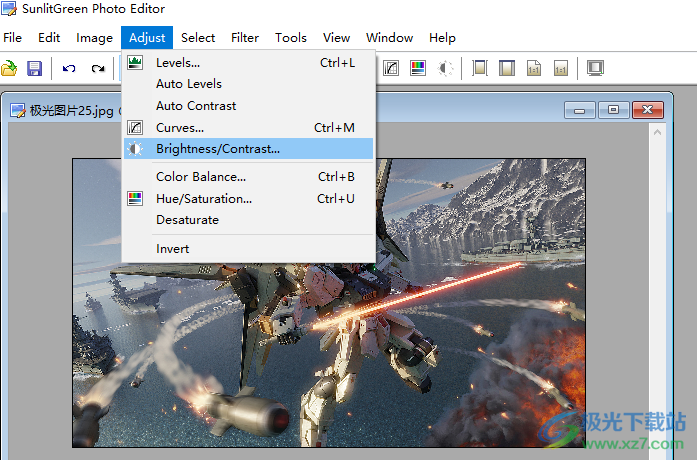The width and height of the screenshot is (697, 460).
Task: Click the vertical scrollbar up arrow
Action: [657, 132]
